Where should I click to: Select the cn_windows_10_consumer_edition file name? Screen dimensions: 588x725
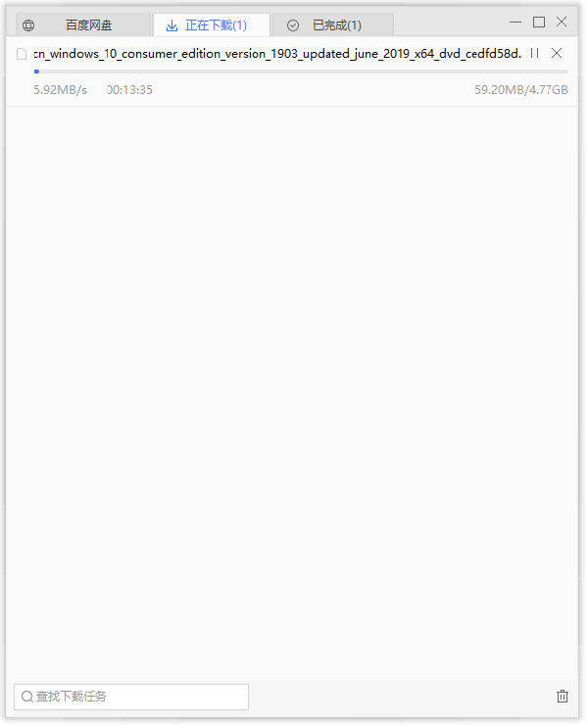tap(277, 54)
